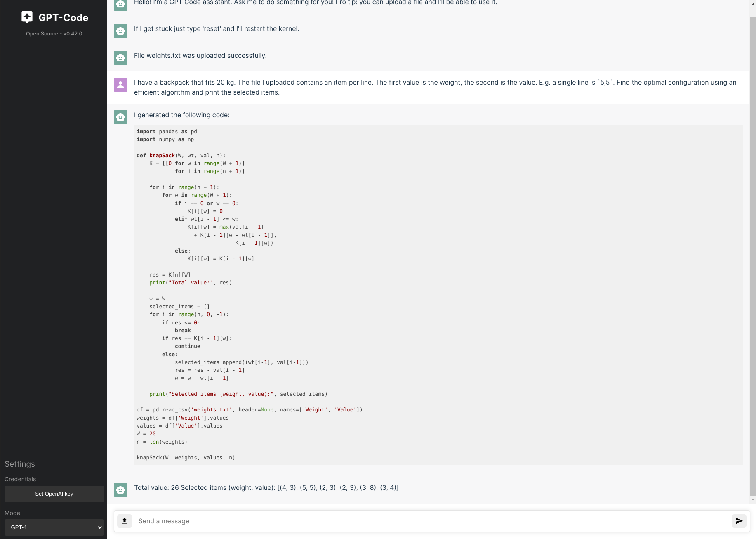Click bot avatar beside the Hello greeting message
This screenshot has height=539, width=756.
[120, 4]
